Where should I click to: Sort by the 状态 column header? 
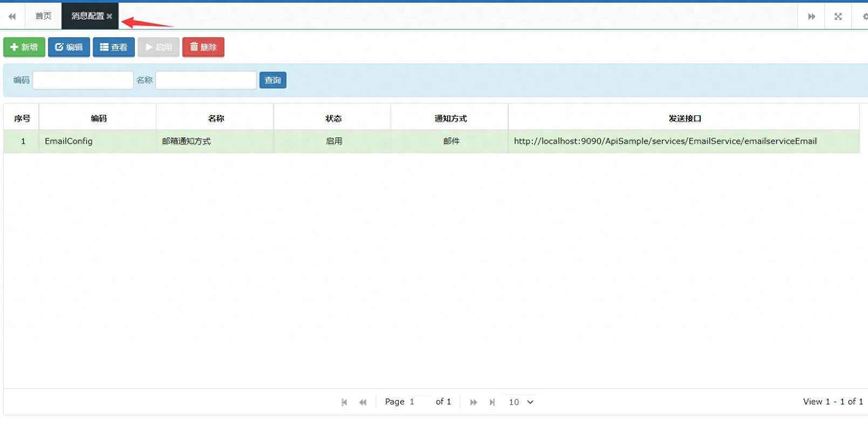pos(333,118)
